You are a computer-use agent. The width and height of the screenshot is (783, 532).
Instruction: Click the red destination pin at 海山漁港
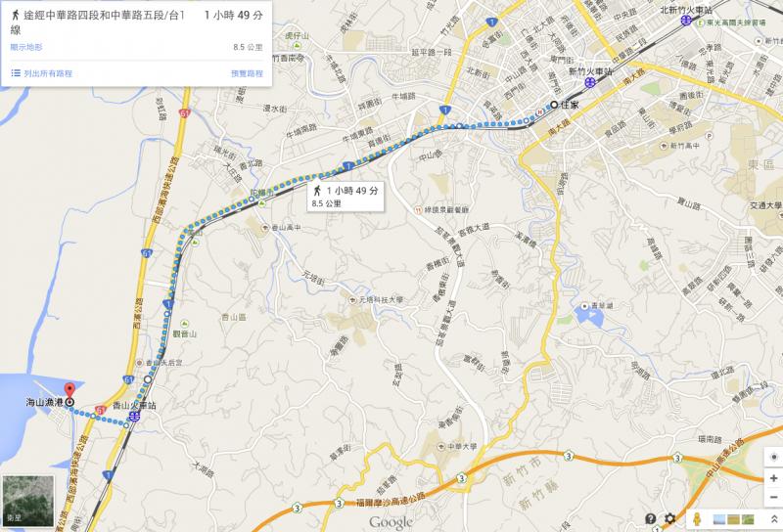point(69,391)
